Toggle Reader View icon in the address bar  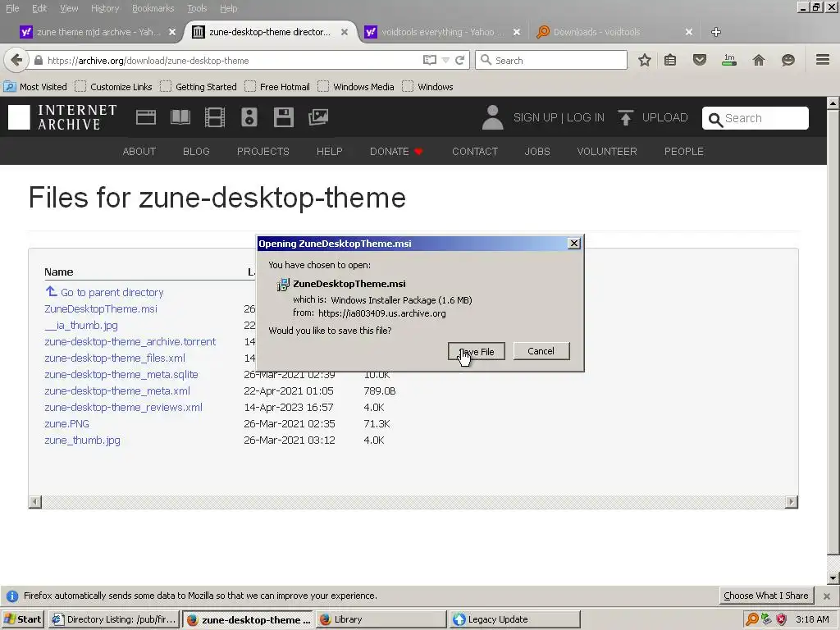pos(430,60)
